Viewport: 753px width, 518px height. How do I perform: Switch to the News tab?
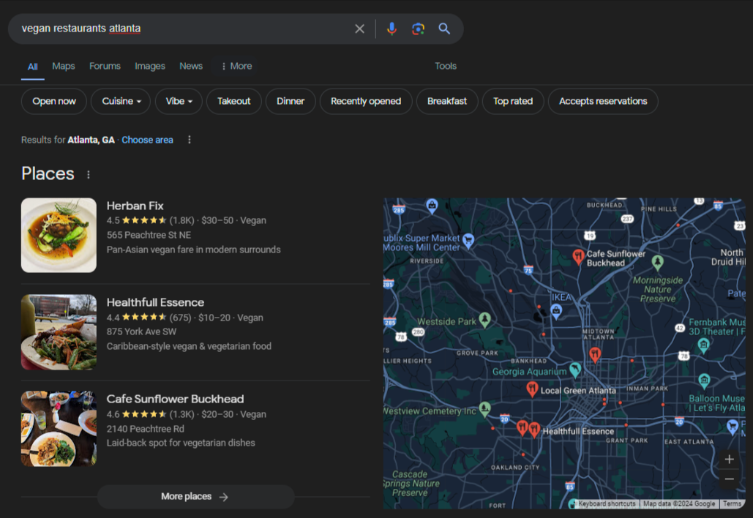click(191, 66)
